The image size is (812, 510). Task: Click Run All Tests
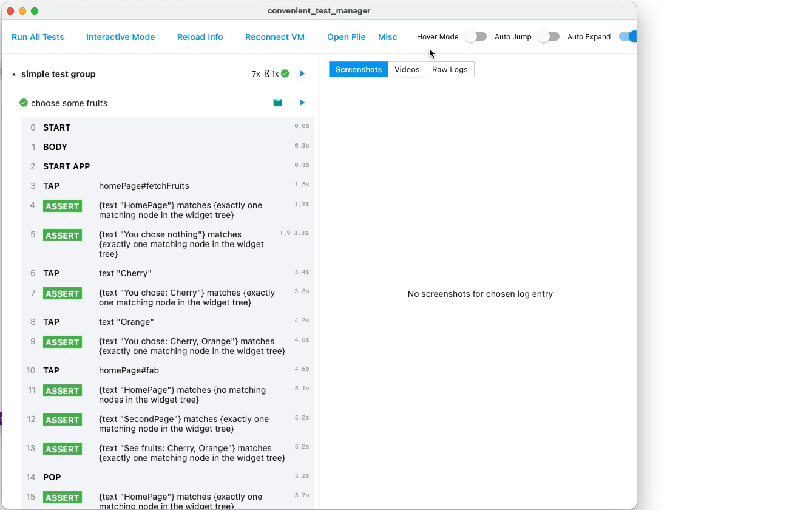click(38, 37)
